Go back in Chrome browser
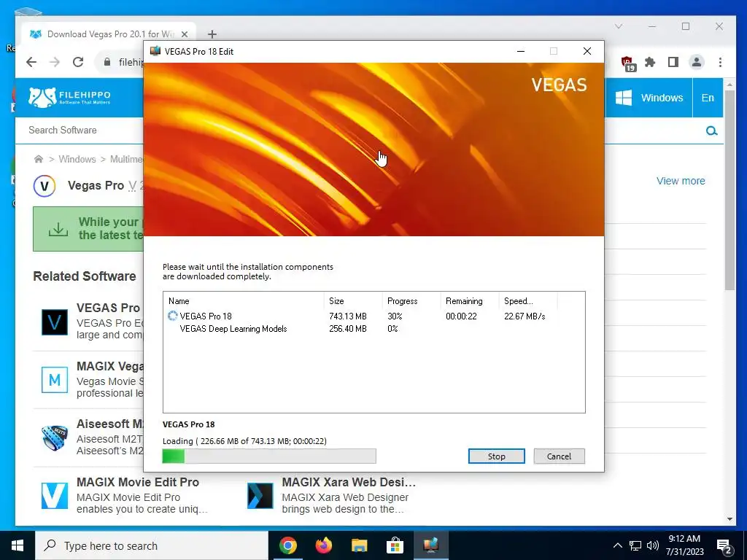Viewport: 747px width, 560px height. click(31, 62)
